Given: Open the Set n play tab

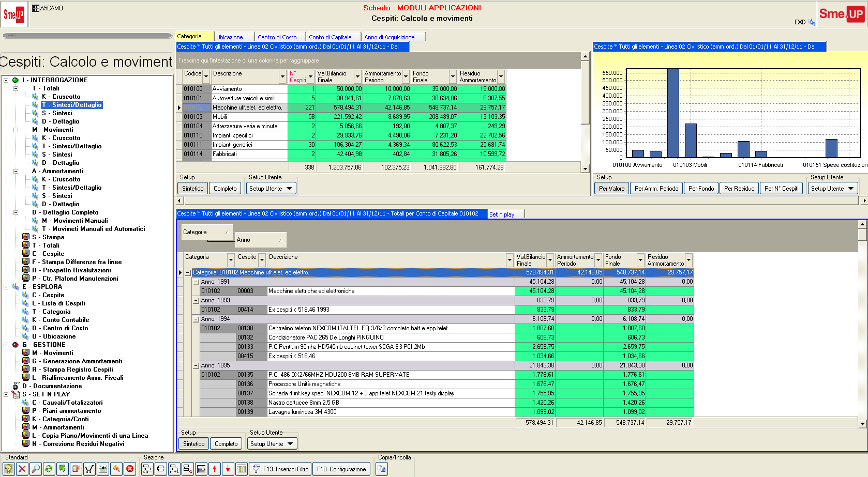Looking at the screenshot, I should pyautogui.click(x=502, y=214).
